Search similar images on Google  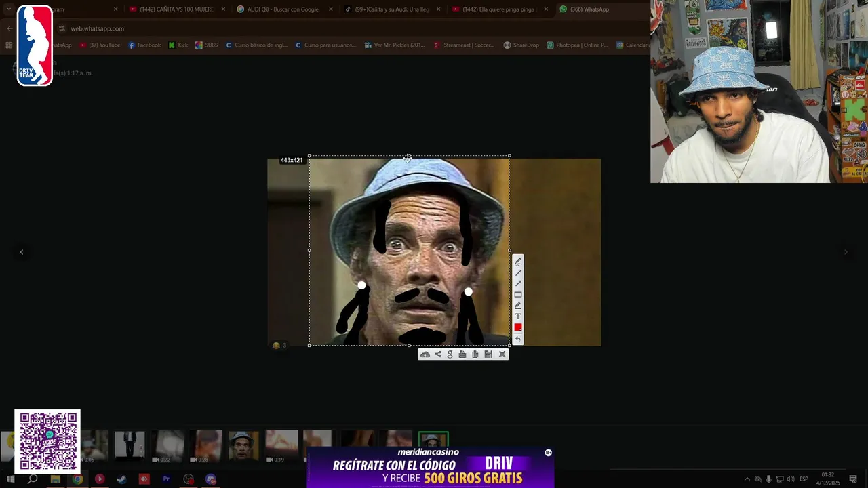click(450, 354)
